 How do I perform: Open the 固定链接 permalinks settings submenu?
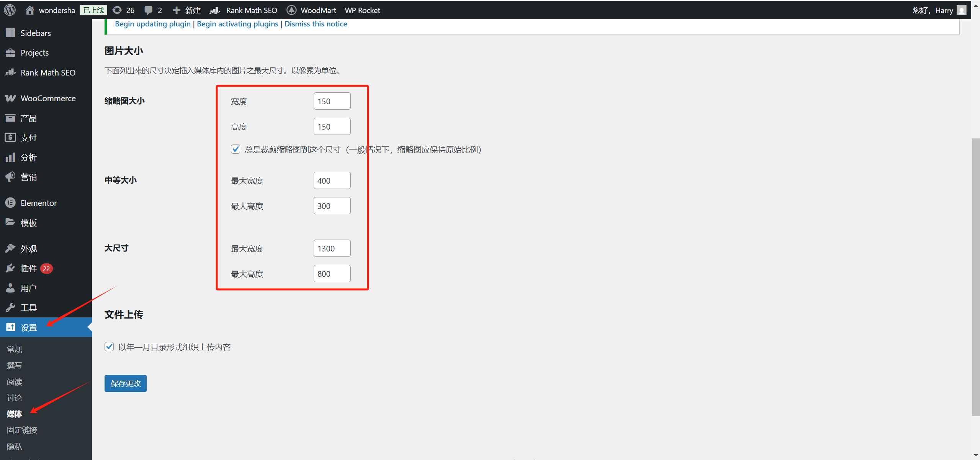point(22,430)
